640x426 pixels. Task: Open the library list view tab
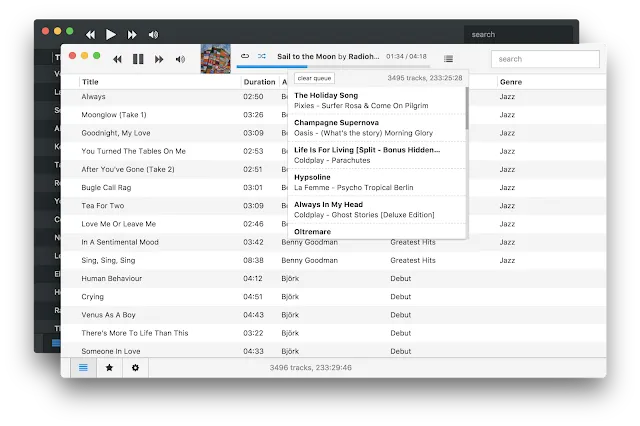(x=83, y=368)
